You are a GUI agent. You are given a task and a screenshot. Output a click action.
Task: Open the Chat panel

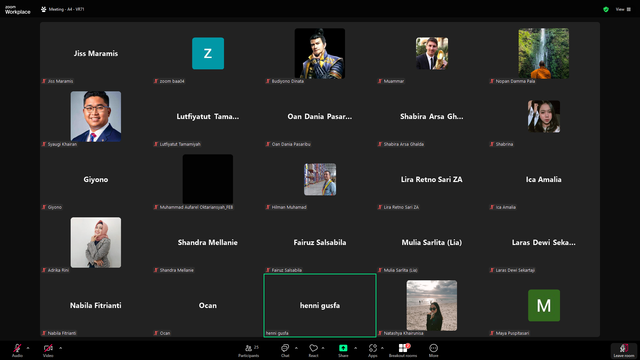285,350
